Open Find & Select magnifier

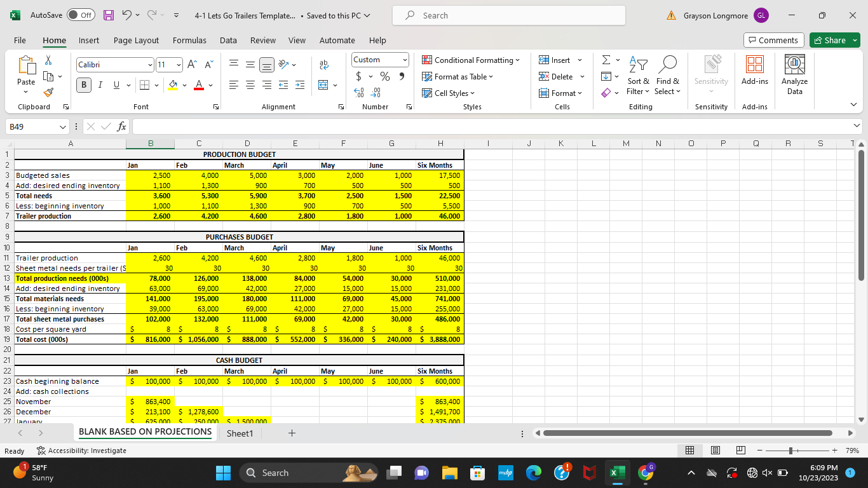tap(667, 75)
